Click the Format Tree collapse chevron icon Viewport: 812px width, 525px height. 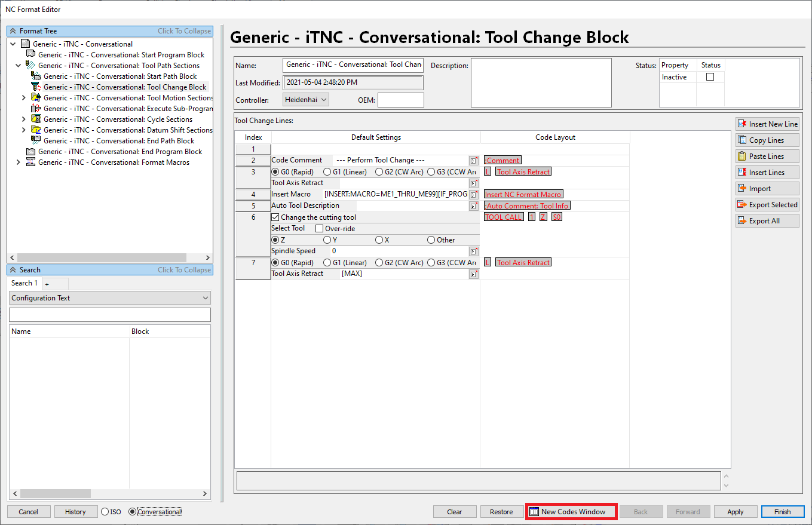pyautogui.click(x=13, y=31)
